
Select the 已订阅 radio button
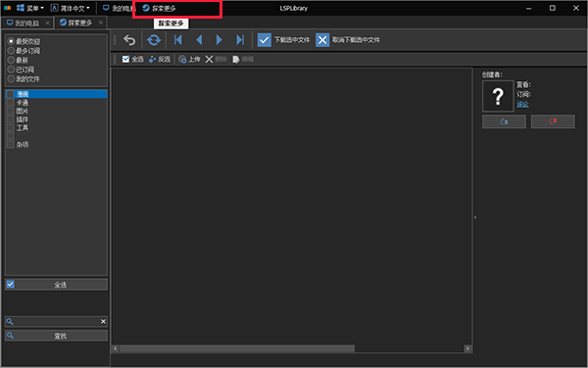click(x=11, y=69)
